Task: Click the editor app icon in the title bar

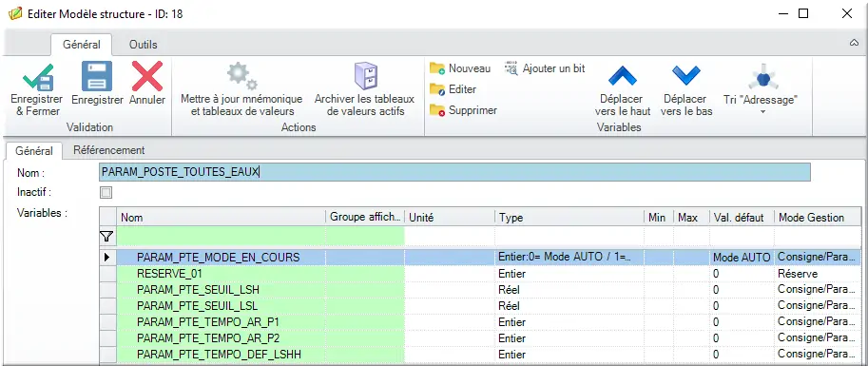Action: [x=15, y=14]
